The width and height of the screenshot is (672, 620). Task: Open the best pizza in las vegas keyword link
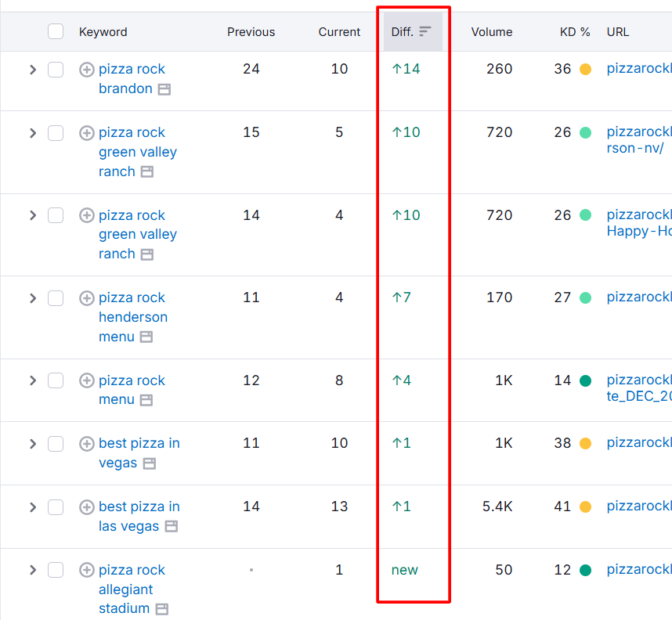139,517
